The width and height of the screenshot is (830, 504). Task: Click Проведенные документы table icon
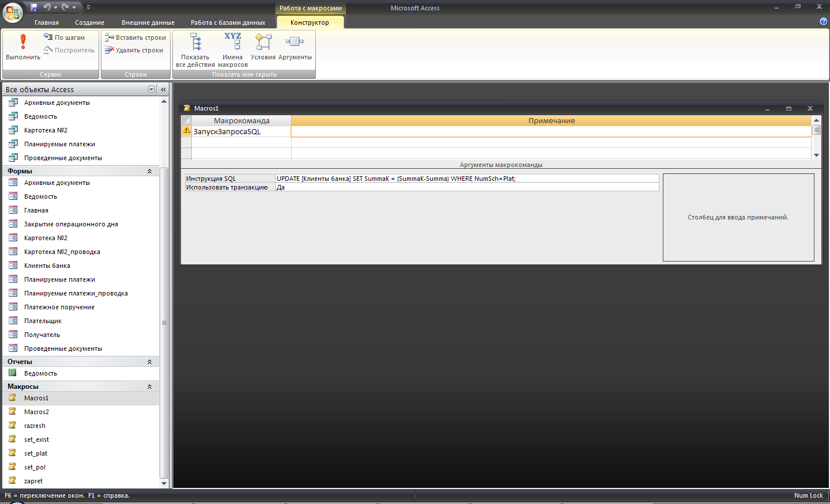[13, 158]
